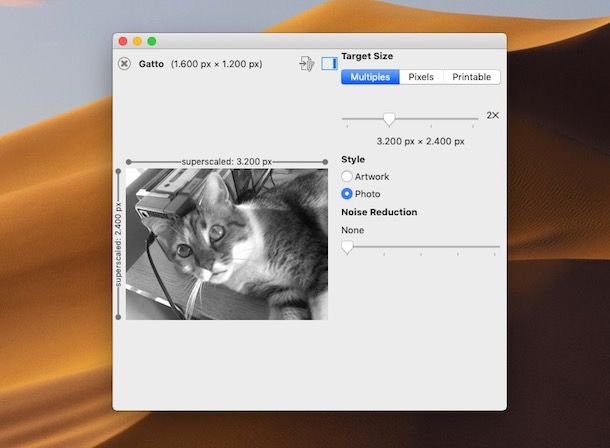Switch to the Multiples tab
Image resolution: width=610 pixels, height=448 pixels.
coord(370,77)
